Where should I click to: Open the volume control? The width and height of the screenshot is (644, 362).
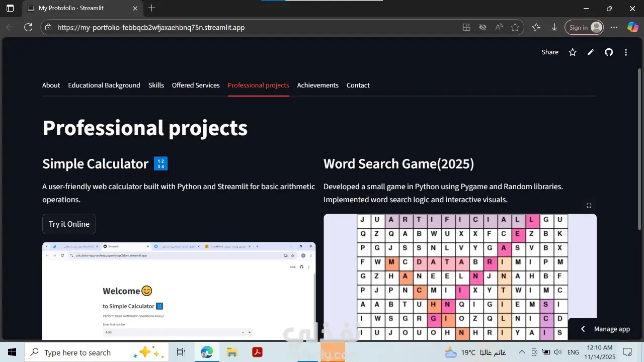tap(558, 352)
